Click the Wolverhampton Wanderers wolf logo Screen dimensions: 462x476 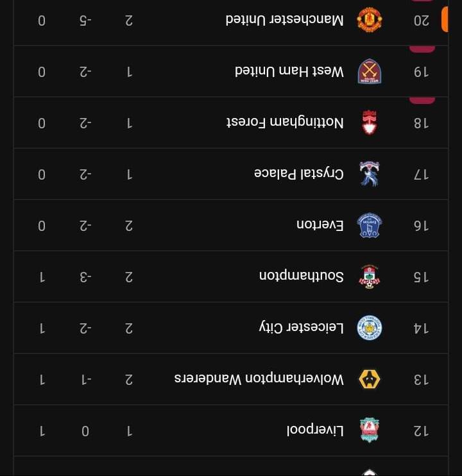click(370, 379)
